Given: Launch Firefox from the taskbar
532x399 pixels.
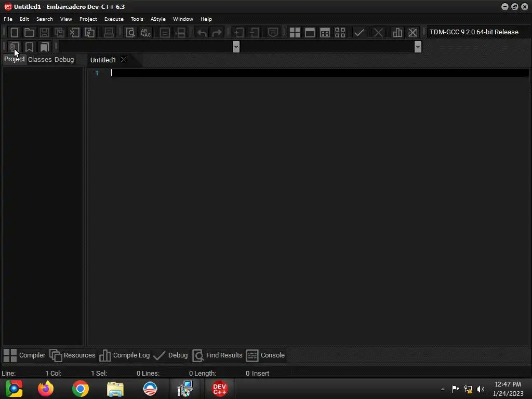Looking at the screenshot, I should coord(46,389).
